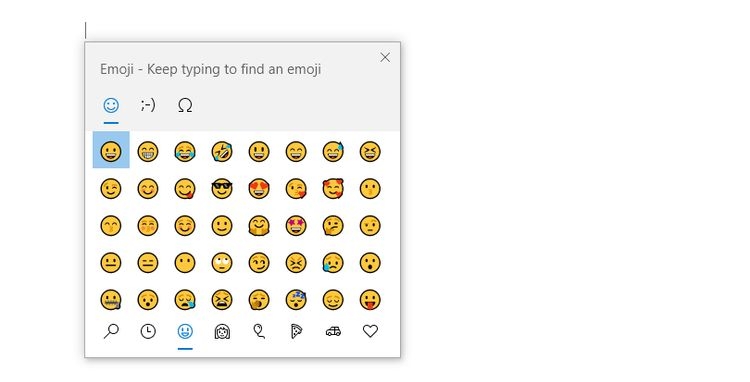
Task: Select the sunglasses face emoji
Action: click(x=222, y=189)
